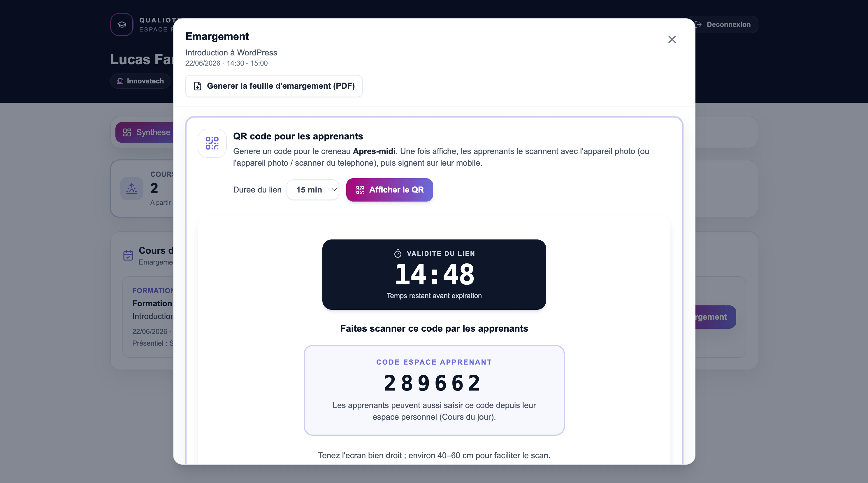
Task: Click Afficher le QR button
Action: (389, 190)
